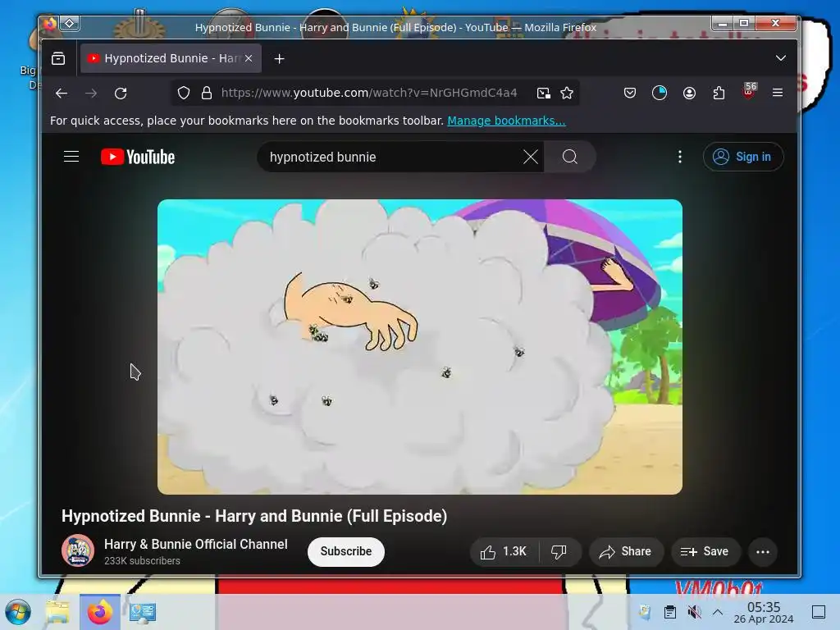Open the blue circular extension icon
840x630 pixels.
(x=660, y=94)
